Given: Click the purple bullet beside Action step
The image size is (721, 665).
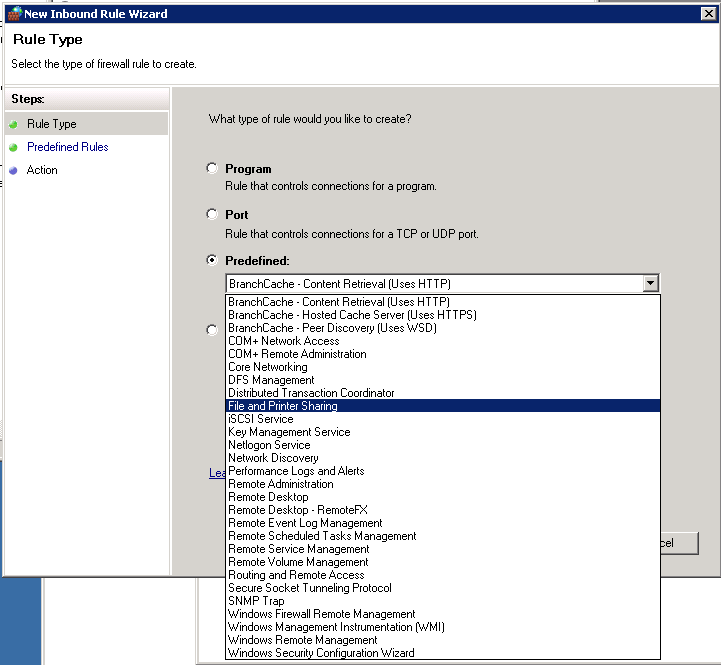Looking at the screenshot, I should click(13, 170).
